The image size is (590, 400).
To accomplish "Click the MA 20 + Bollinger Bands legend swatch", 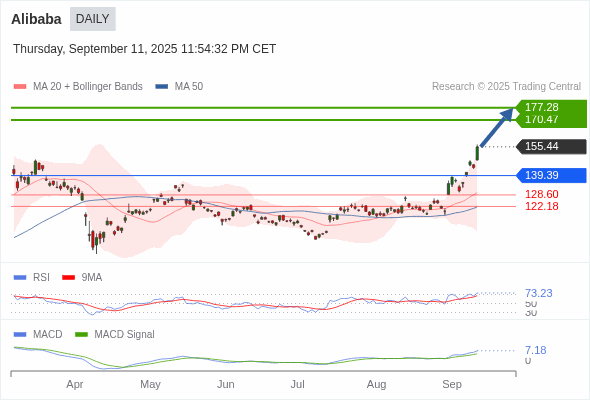I will 20,87.
